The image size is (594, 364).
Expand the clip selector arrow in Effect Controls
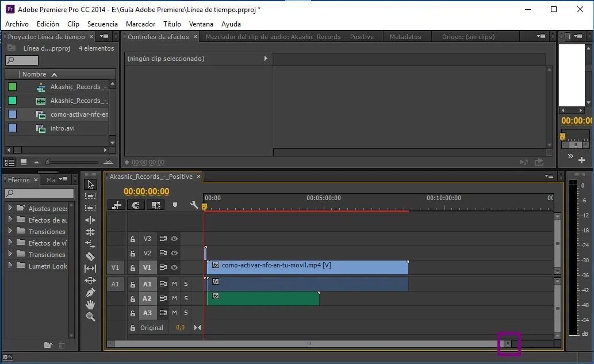pos(266,59)
